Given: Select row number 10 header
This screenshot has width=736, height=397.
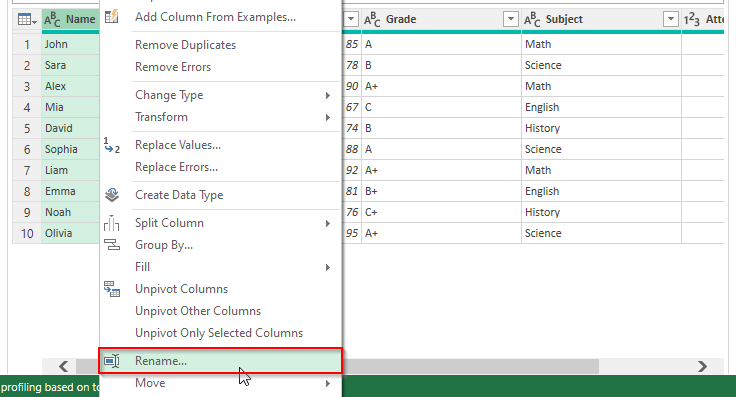Looking at the screenshot, I should (27, 233).
